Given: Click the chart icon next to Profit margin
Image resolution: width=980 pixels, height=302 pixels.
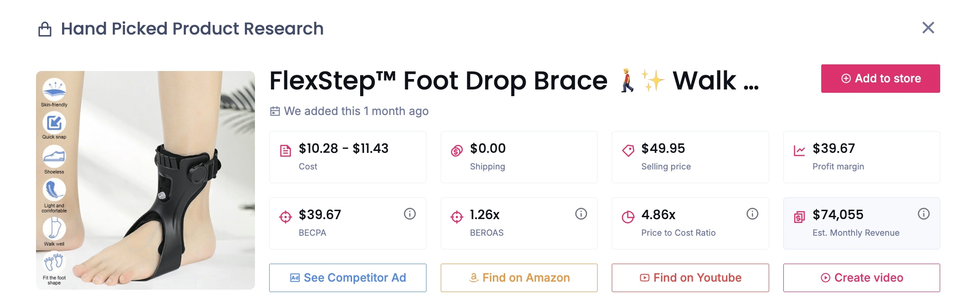Looking at the screenshot, I should tap(799, 149).
